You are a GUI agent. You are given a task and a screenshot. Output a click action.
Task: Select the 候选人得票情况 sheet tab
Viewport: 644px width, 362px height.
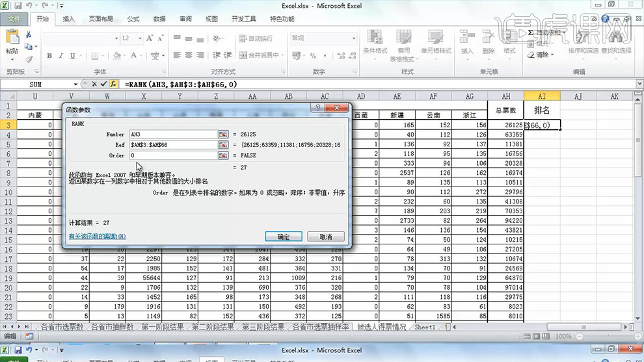[382, 327]
